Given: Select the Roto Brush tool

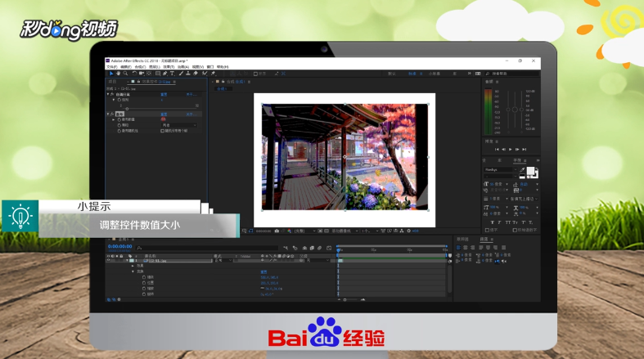Looking at the screenshot, I should 204,74.
